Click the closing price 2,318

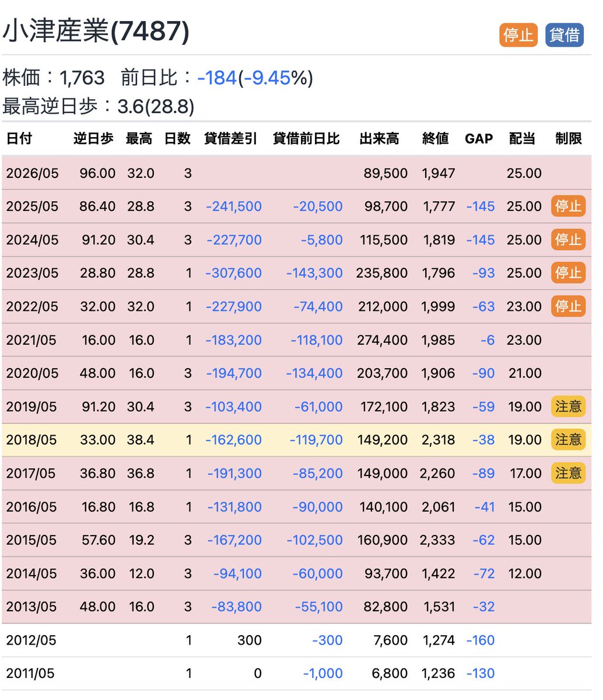[437, 440]
